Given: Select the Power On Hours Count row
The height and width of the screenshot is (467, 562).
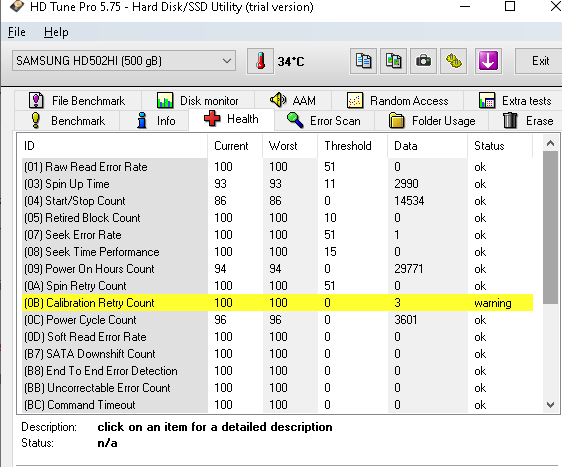Looking at the screenshot, I should click(277, 269).
